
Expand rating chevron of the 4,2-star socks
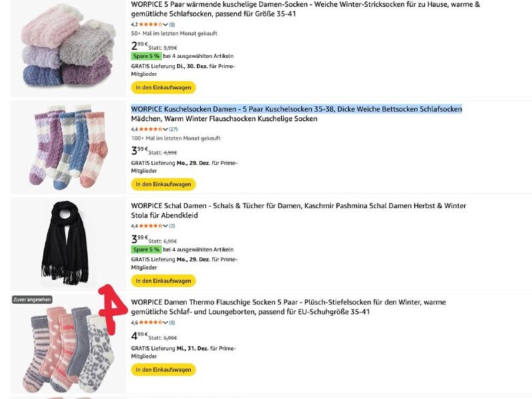point(166,25)
